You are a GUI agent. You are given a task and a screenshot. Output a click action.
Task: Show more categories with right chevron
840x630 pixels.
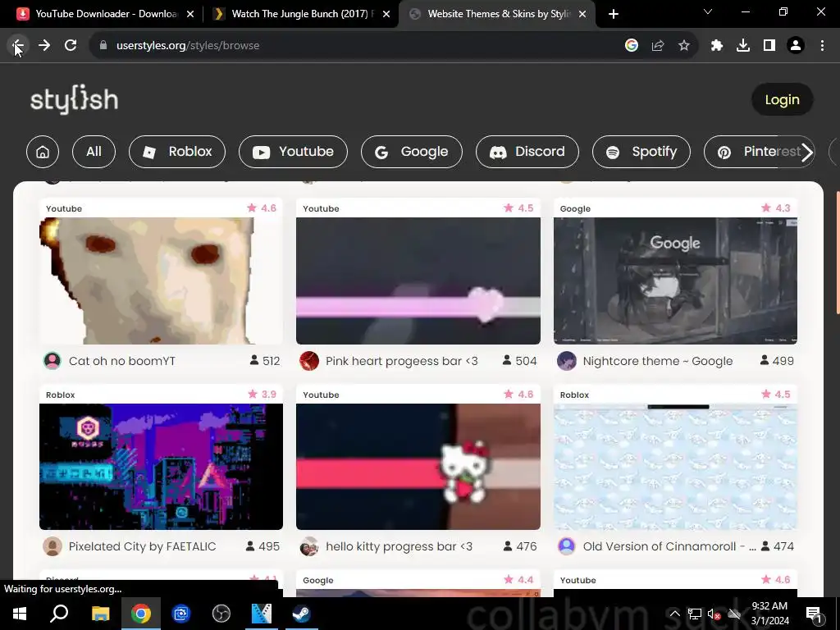click(x=807, y=152)
